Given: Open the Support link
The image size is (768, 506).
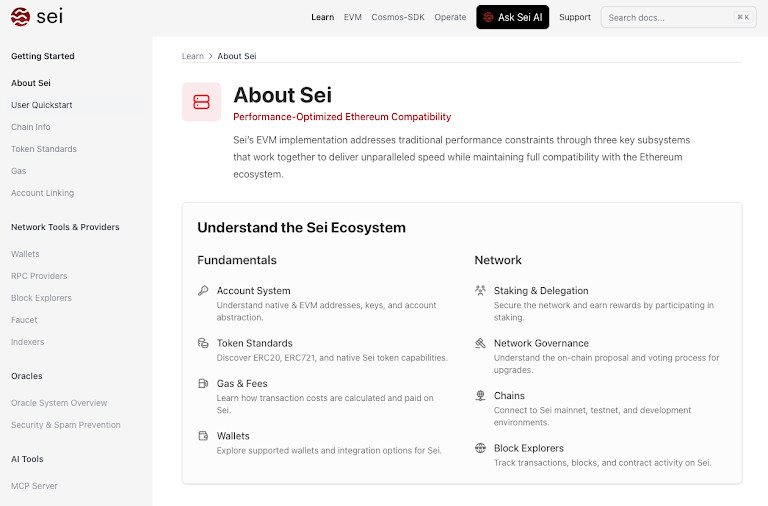Looking at the screenshot, I should tap(575, 17).
